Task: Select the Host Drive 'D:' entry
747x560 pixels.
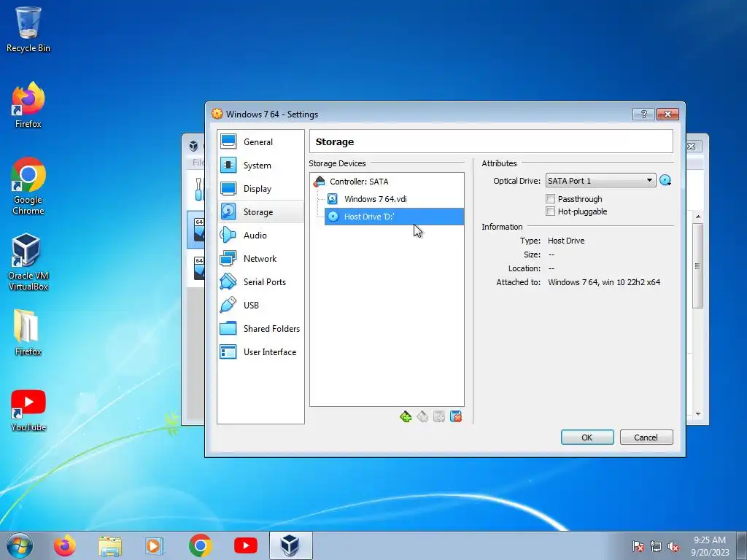Action: click(x=394, y=217)
